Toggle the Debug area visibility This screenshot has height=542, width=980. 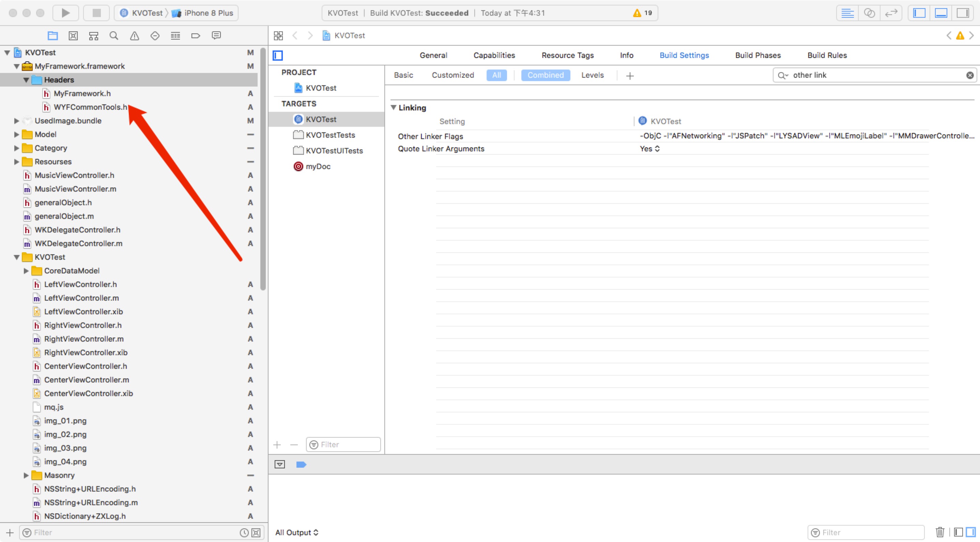point(941,13)
